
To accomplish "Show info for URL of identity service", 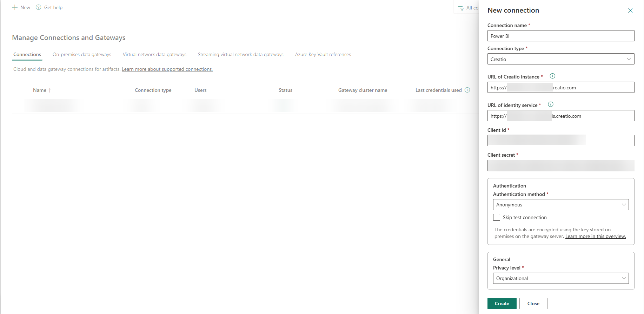I will pos(551,104).
